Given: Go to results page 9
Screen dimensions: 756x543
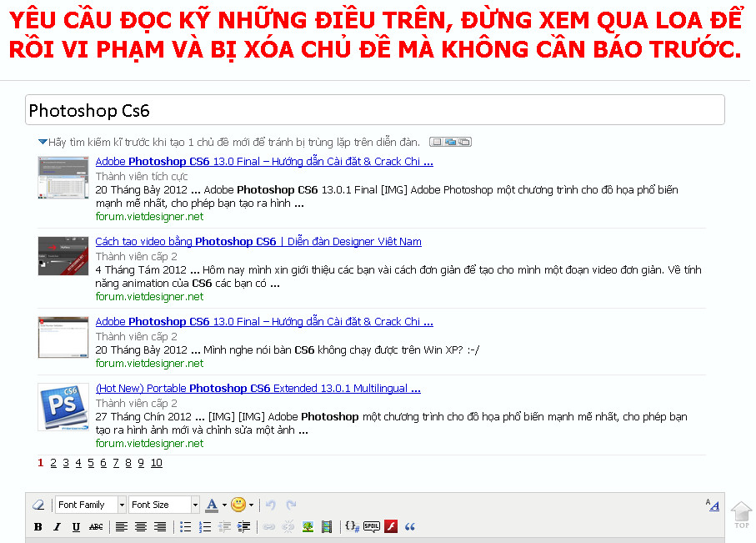Looking at the screenshot, I should [x=141, y=463].
